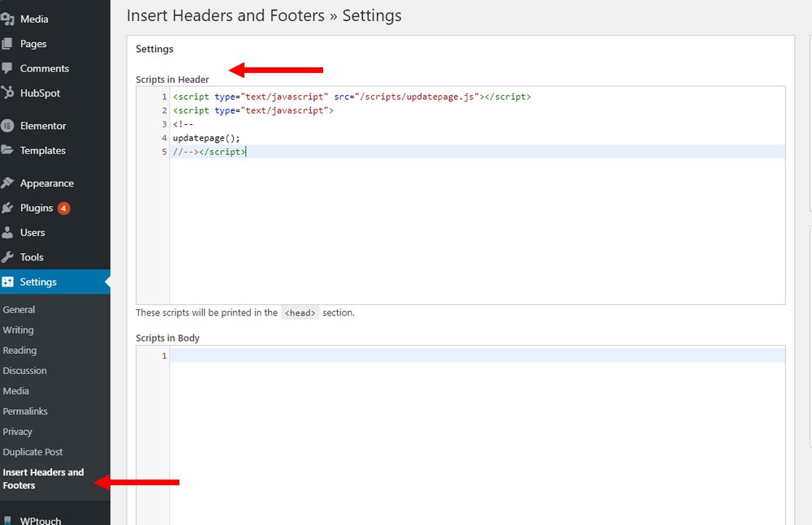Click the Pages icon in sidebar
Viewport: 812px width, 525px height.
[x=7, y=44]
